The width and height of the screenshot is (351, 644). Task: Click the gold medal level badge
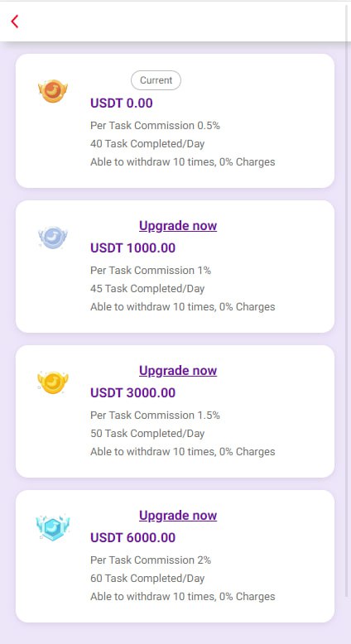(x=53, y=382)
